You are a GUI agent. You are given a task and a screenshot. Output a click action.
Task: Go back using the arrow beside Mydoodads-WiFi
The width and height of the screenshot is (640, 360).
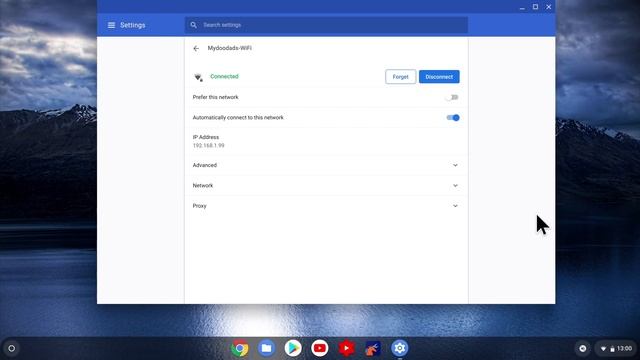point(196,49)
